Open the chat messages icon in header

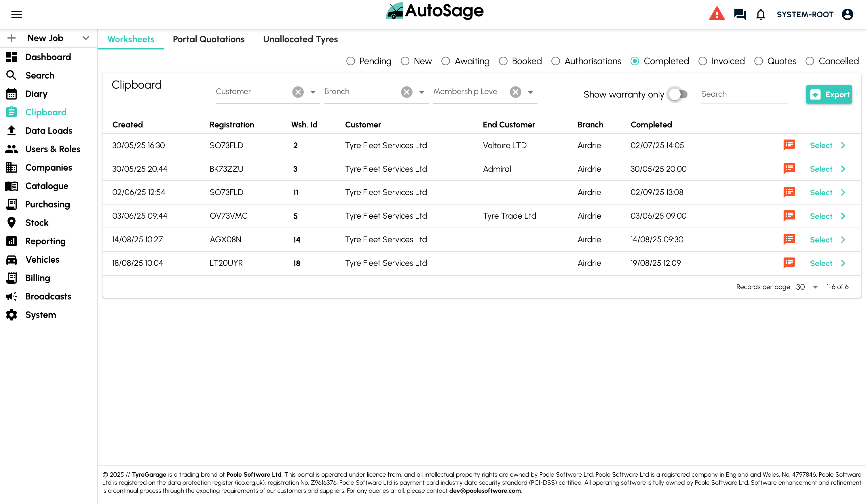click(x=740, y=14)
